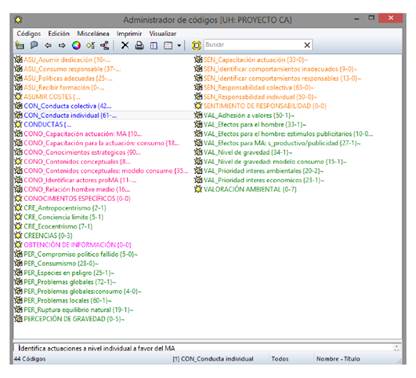This screenshot has height=378, width=416.
Task: Open the comment speech bubble tool
Action: pos(34,45)
